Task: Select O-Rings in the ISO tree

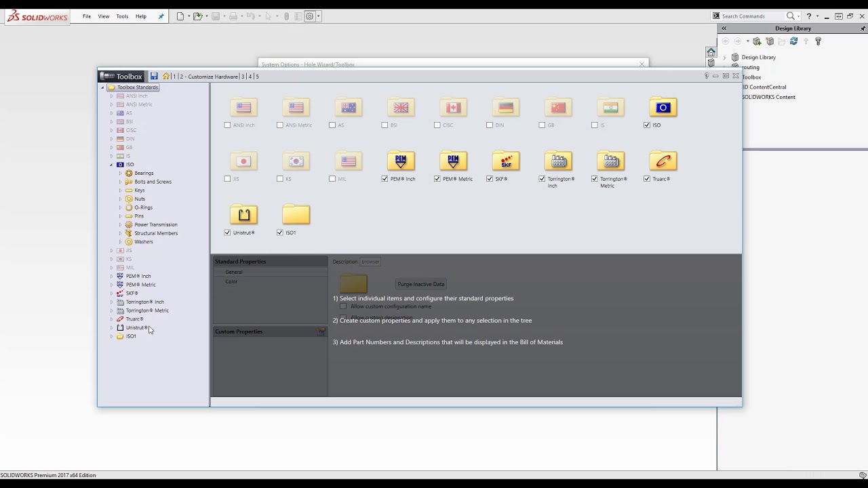Action: pos(143,207)
